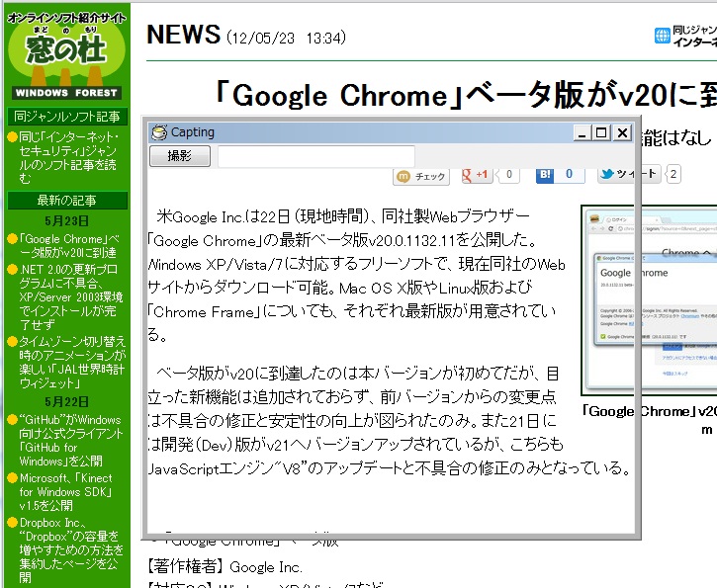Focus the text field beside 撮影 in Capting
The width and height of the screenshot is (717, 588).
tap(315, 156)
